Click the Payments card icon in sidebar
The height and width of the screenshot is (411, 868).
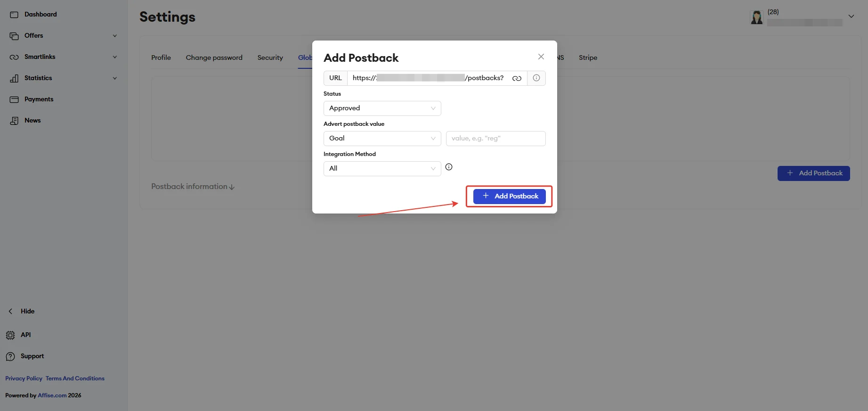click(x=14, y=99)
